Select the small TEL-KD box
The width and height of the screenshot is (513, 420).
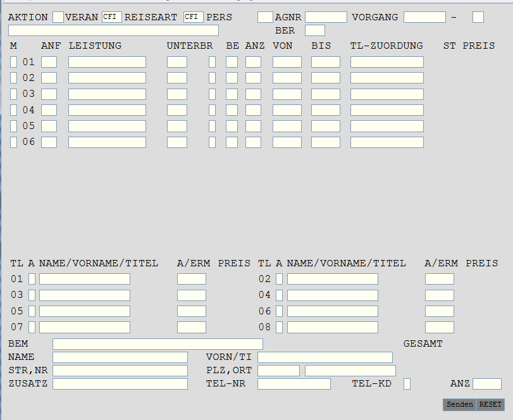[x=407, y=384]
